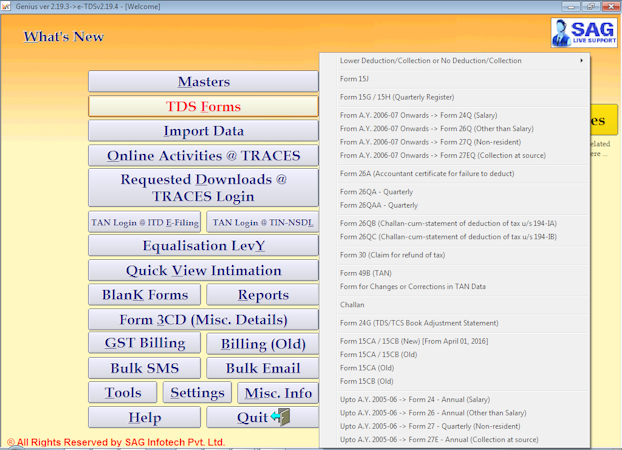The height and width of the screenshot is (450, 622).
Task: Open Form 24G TDS/TCS Book Adjustment Statement
Action: [x=455, y=323]
